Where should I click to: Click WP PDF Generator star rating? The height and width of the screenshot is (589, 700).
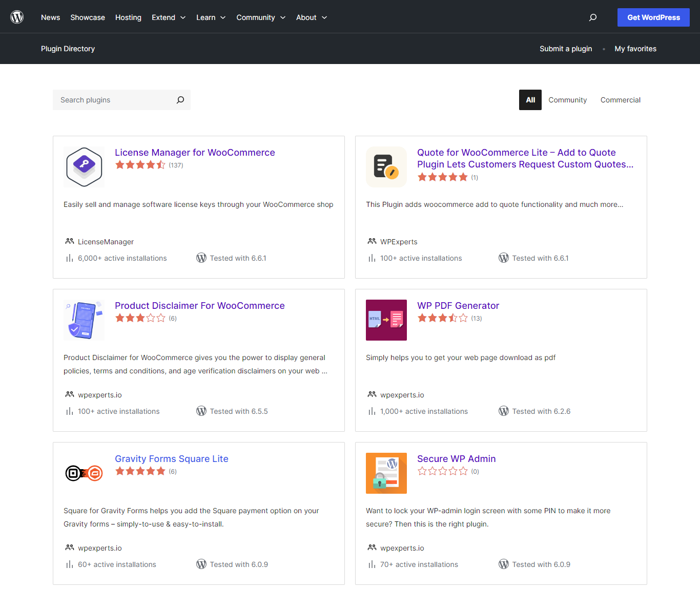click(443, 318)
